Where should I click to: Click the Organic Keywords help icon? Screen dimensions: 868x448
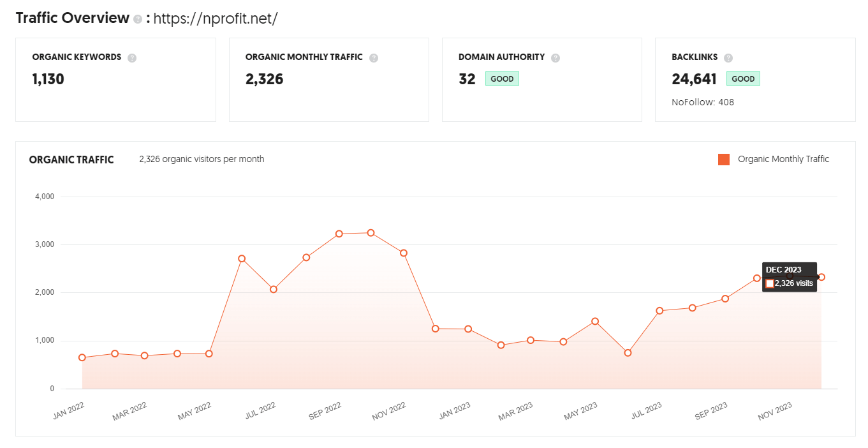(x=132, y=57)
